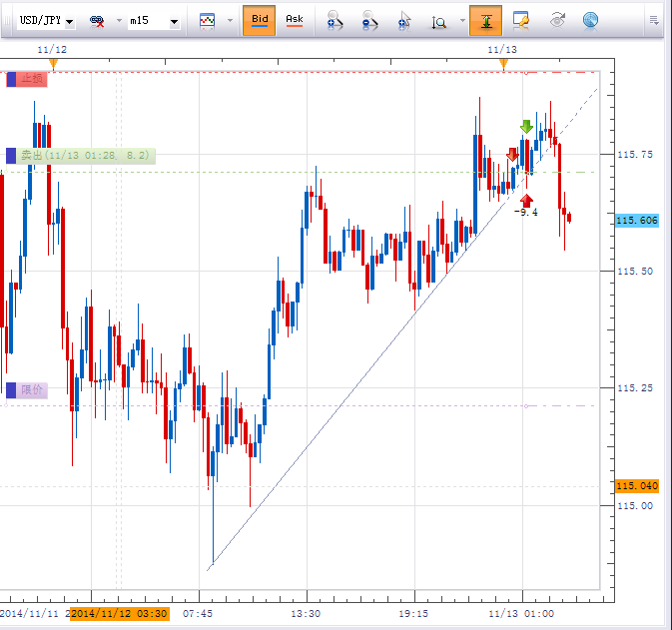Click the blue radar globe icon

[x=590, y=20]
